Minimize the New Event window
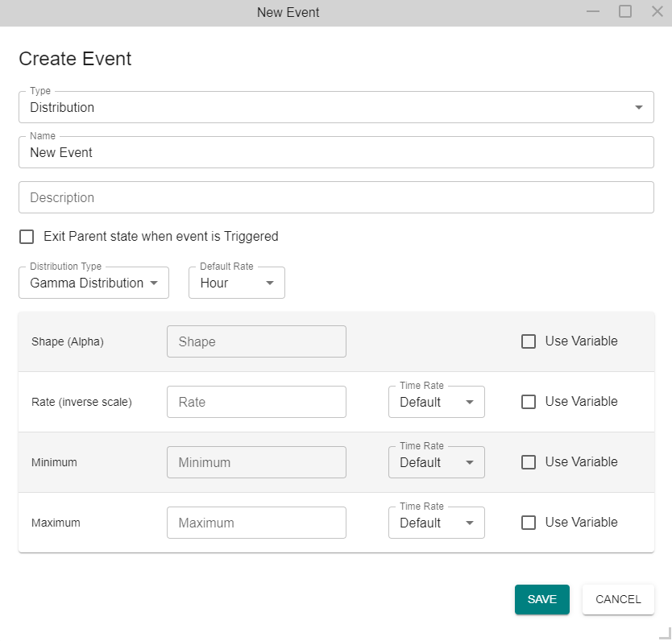Viewport: 672px width, 641px height. click(593, 11)
